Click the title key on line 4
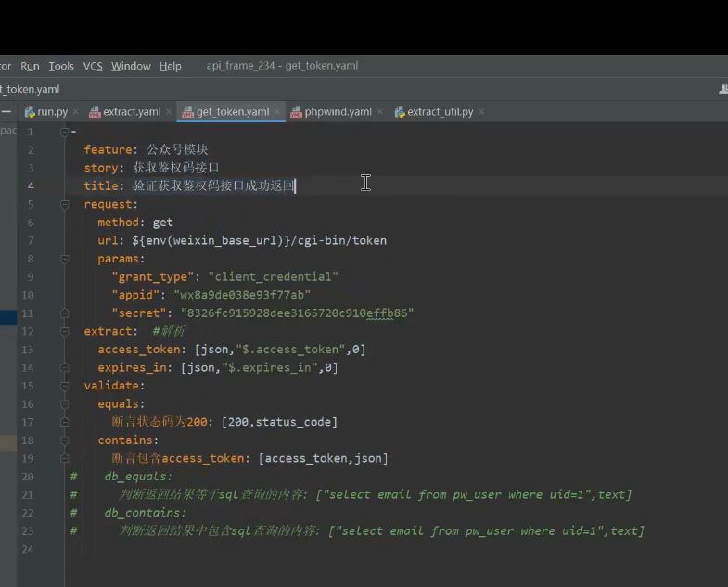Viewport: 728px width, 587px height. (x=101, y=185)
